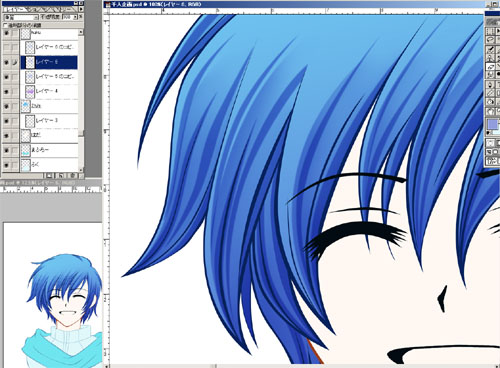Image resolution: width=500 pixels, height=368 pixels.
Task: Enable the preserve transparency checkbox
Action: (x=5, y=25)
